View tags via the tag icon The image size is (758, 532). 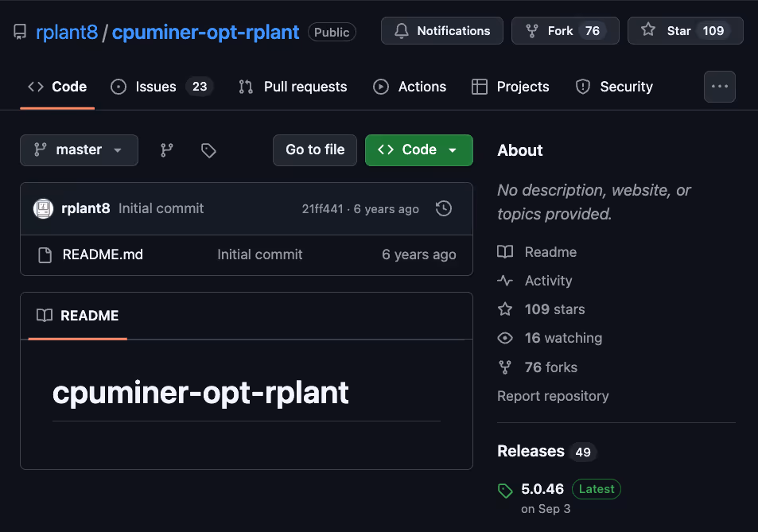208,150
